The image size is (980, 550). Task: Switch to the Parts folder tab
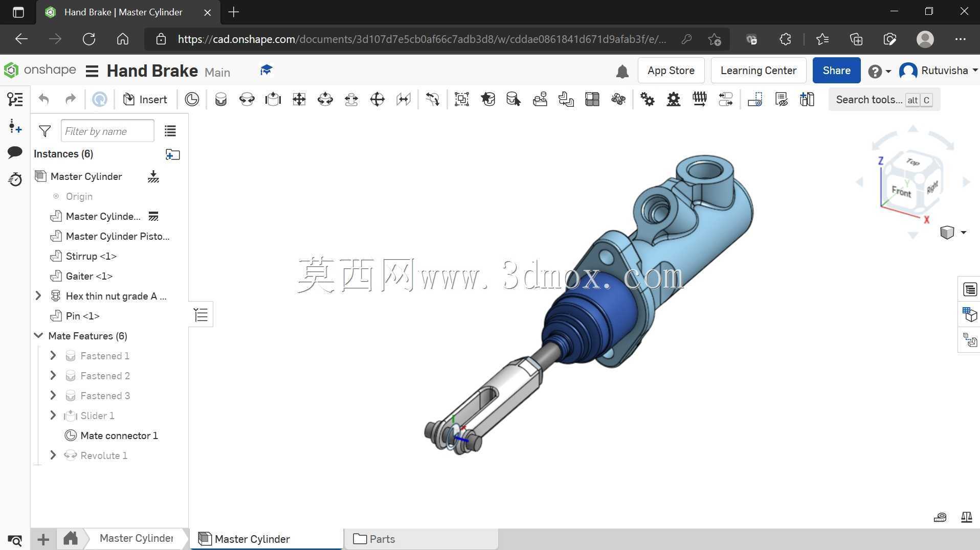click(421, 539)
